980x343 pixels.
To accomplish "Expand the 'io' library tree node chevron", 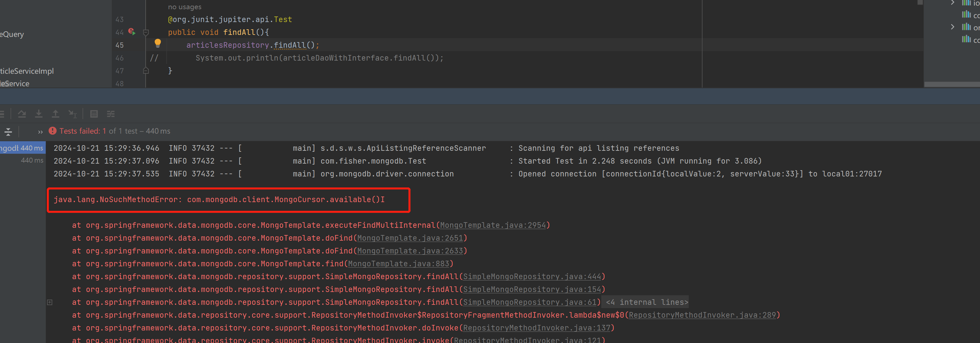I will coord(952,3).
